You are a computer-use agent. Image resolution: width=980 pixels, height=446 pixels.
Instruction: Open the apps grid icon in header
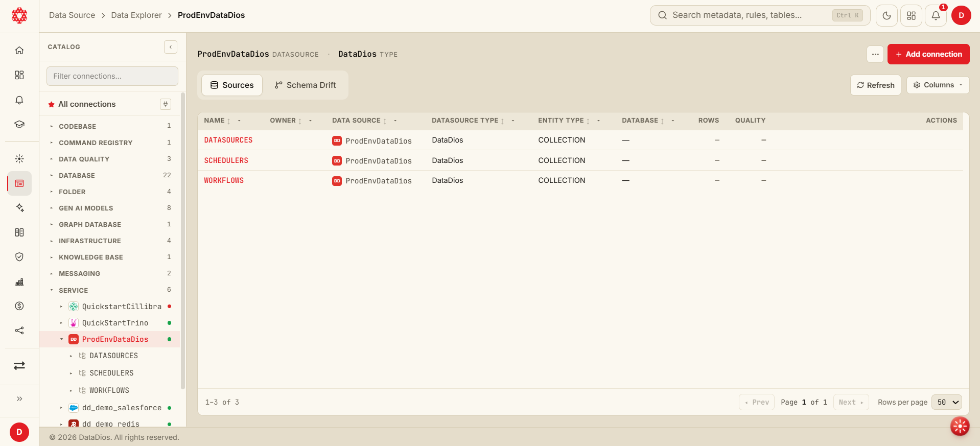911,15
